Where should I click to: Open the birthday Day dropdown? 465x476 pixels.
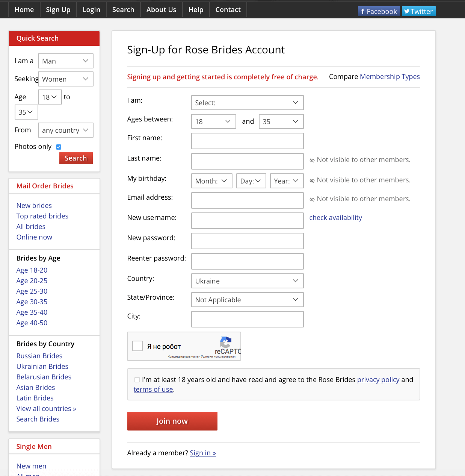[251, 181]
